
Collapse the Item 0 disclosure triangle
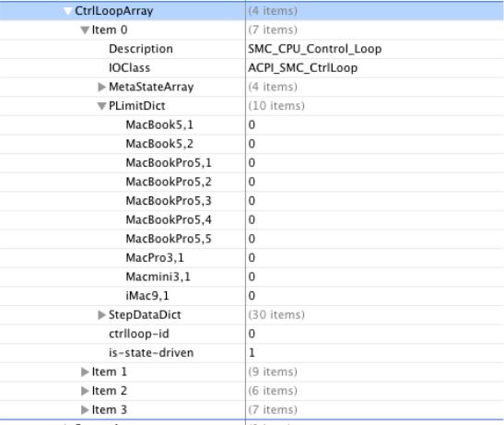tap(85, 30)
